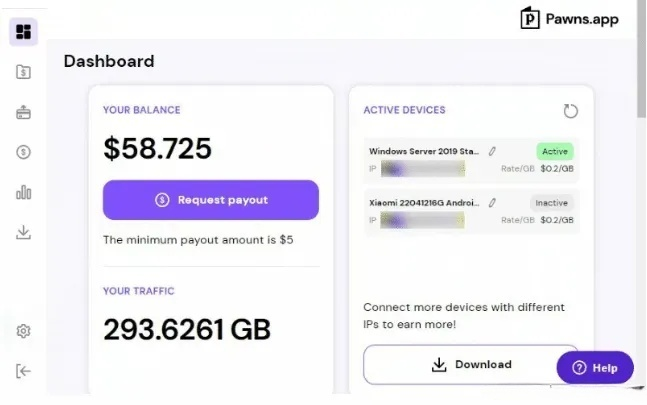Click the gift box sidebar icon
647x405 pixels.
click(x=23, y=112)
